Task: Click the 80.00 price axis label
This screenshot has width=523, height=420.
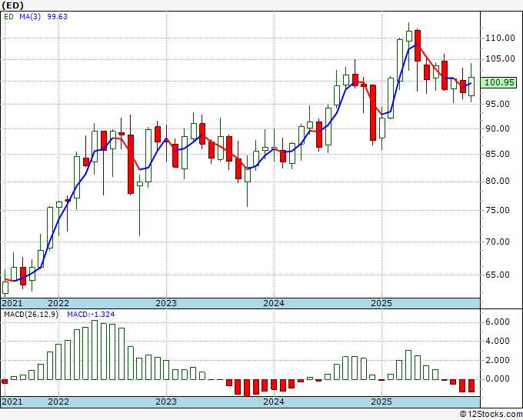Action: [498, 181]
